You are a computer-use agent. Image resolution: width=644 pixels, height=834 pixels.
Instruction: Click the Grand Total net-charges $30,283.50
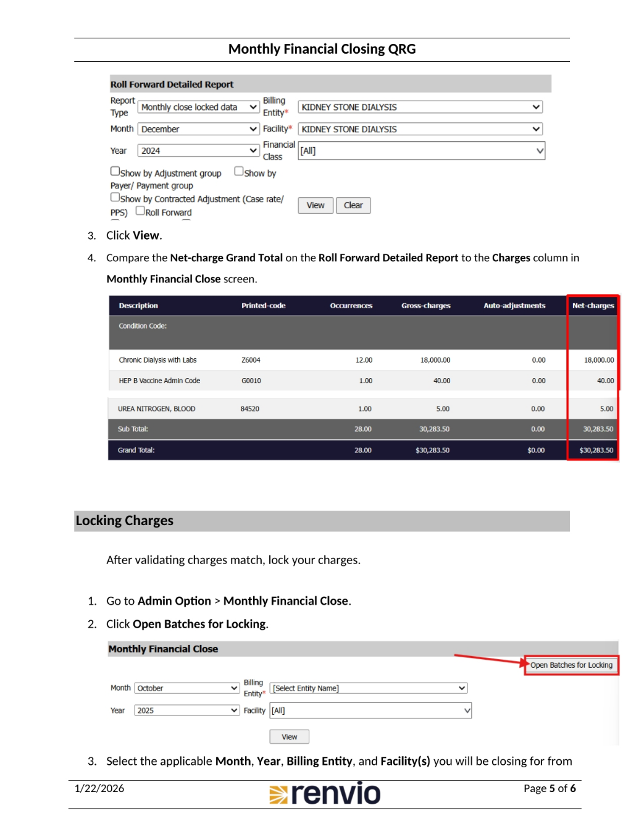[x=596, y=450]
